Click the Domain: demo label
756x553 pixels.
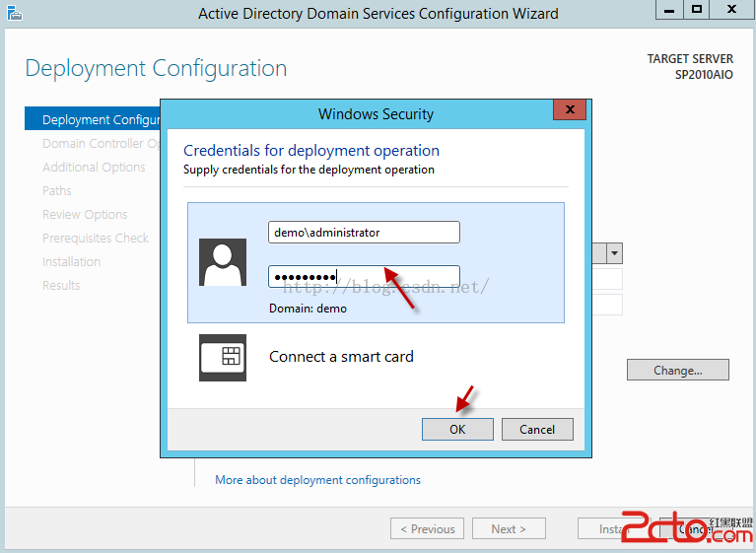[308, 309]
